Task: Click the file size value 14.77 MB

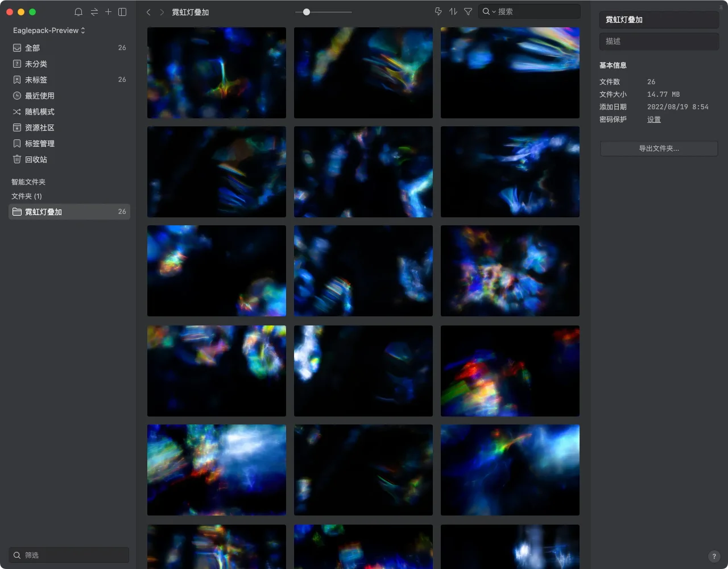Action: point(663,94)
